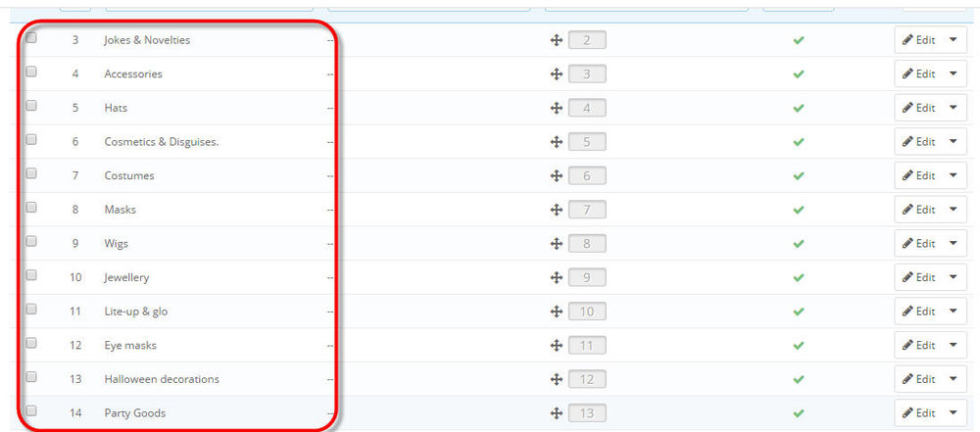Click Edit for the Wigs row
The image size is (980, 432).
tap(919, 243)
